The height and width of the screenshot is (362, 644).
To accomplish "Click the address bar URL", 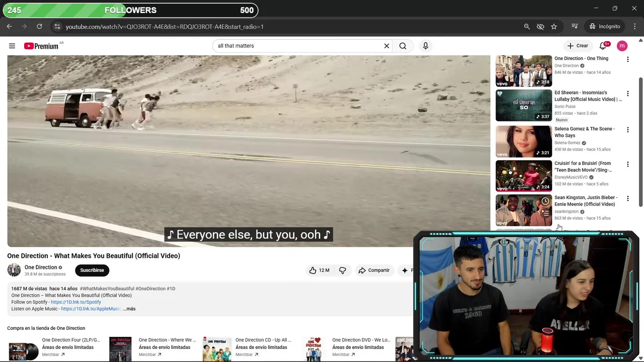I will click(165, 27).
